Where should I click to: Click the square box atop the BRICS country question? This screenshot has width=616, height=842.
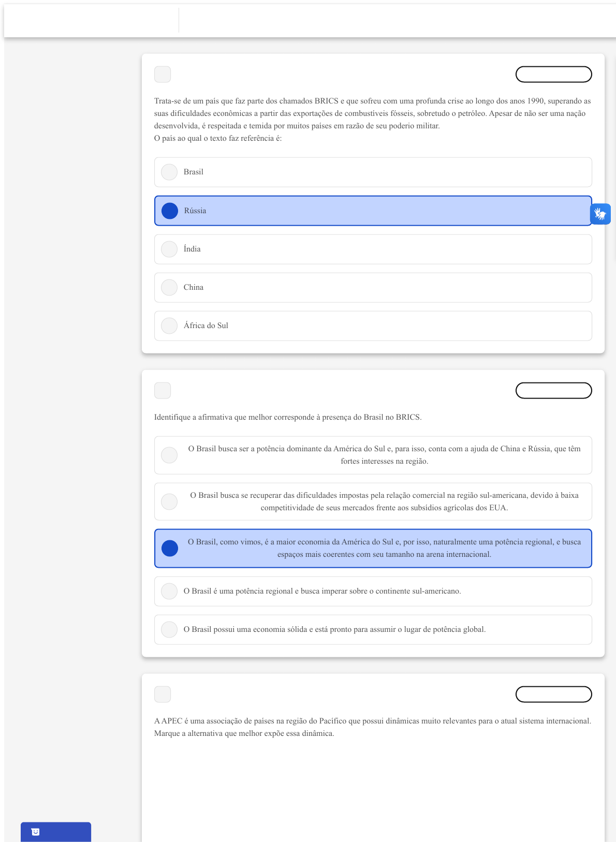tap(163, 74)
